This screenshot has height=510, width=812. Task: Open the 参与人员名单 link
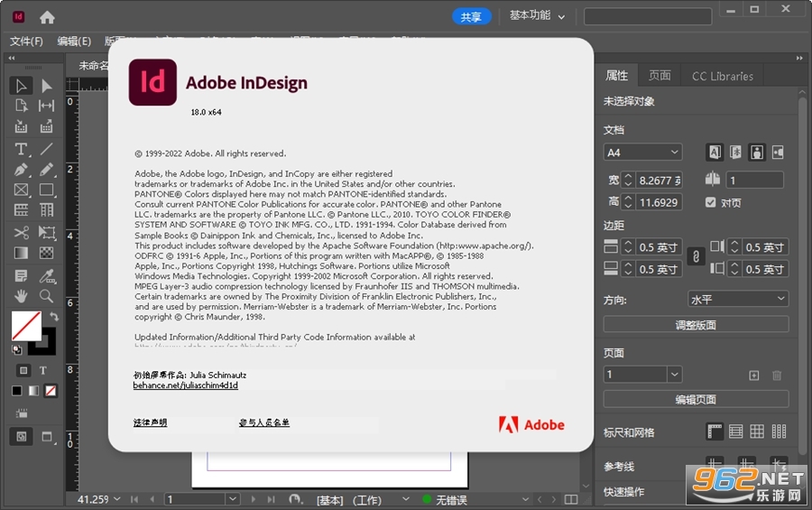pyautogui.click(x=264, y=422)
